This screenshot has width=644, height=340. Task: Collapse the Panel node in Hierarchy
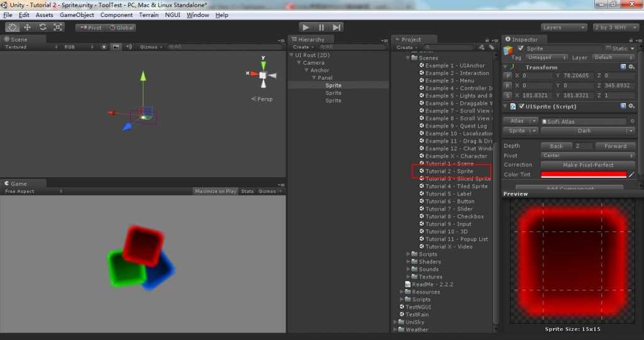point(314,77)
